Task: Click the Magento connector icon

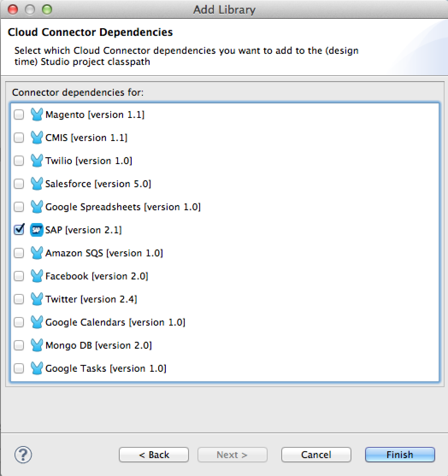Action: pyautogui.click(x=37, y=115)
